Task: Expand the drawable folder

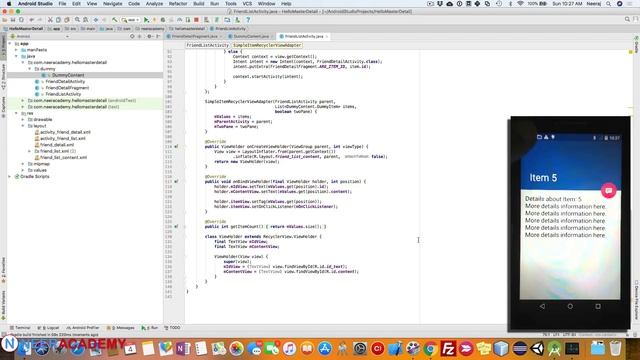Action: click(23, 120)
